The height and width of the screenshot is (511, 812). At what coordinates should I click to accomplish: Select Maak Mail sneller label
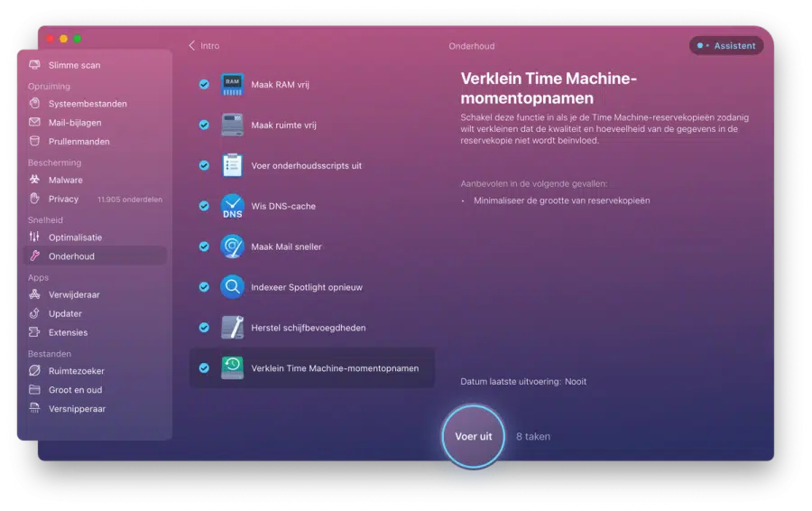click(x=286, y=246)
